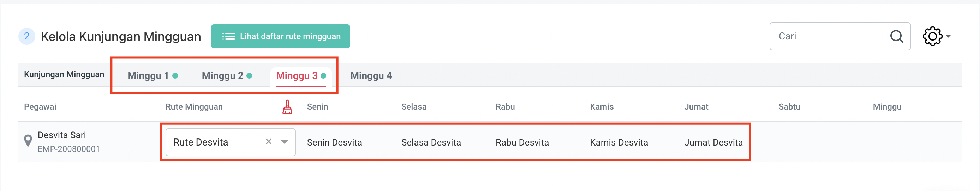Screen dimensions: 980x191
Task: Click the location pin beside Desvita Sari
Action: (28, 141)
